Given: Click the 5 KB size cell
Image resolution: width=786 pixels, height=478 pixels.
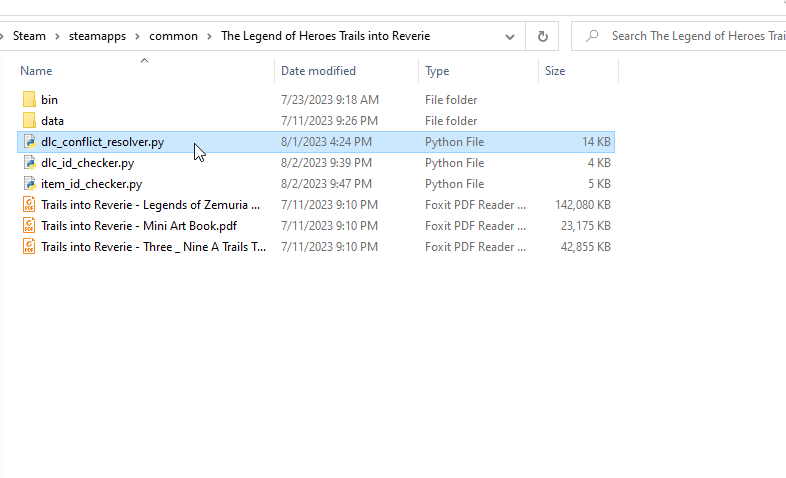Looking at the screenshot, I should click(x=599, y=184).
